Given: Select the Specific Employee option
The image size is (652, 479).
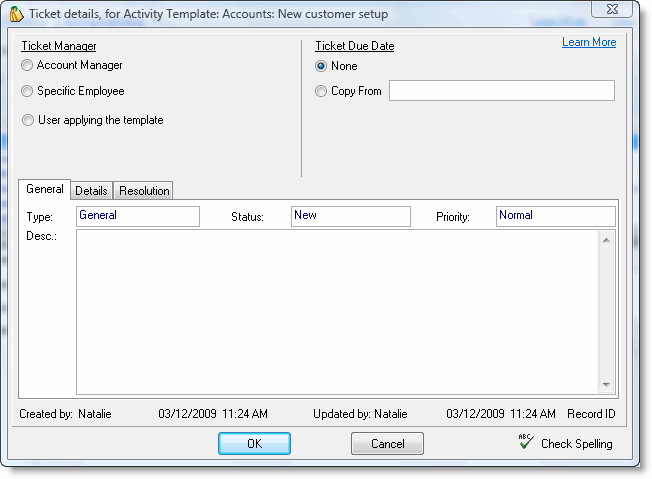Looking at the screenshot, I should click(x=27, y=92).
